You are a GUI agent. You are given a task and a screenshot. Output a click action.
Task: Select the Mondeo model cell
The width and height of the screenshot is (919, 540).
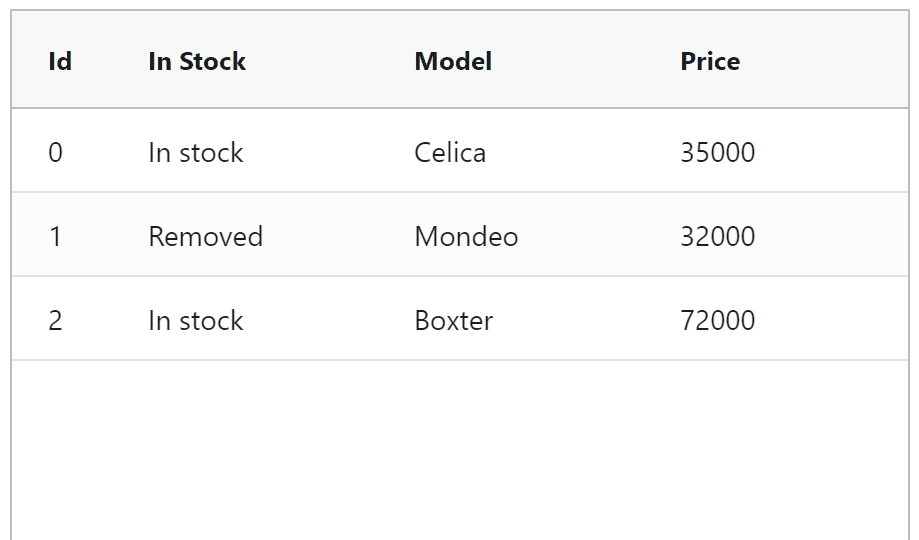466,236
